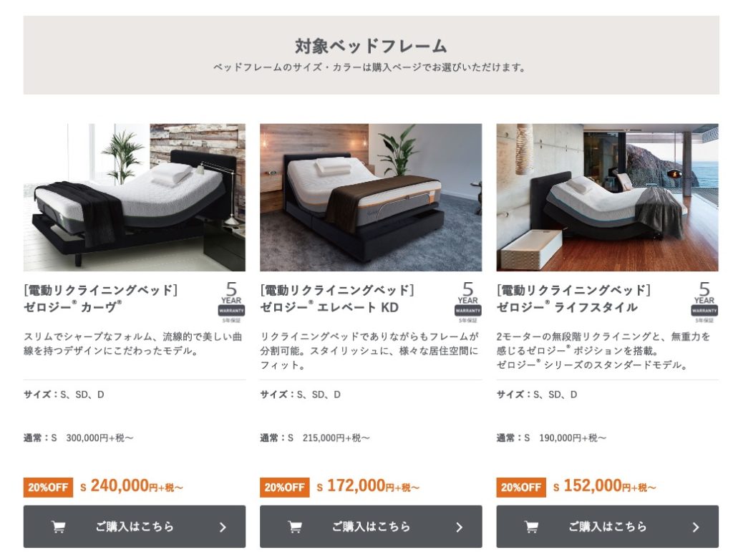Image resolution: width=733 pixels, height=560 pixels.
Task: Open the Zero-G Curve bed photo
Action: pos(134,198)
